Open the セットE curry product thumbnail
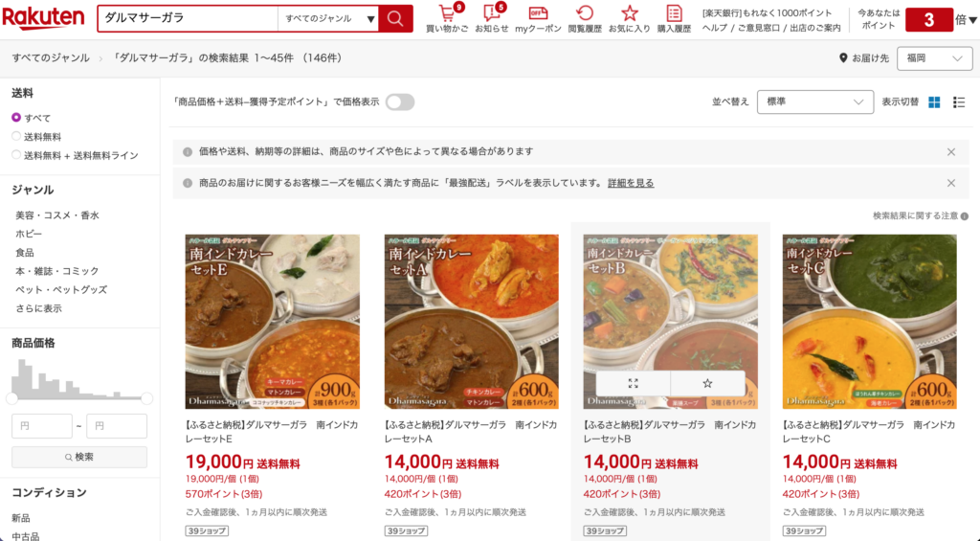Viewport: 980px width, 541px height. tap(273, 322)
